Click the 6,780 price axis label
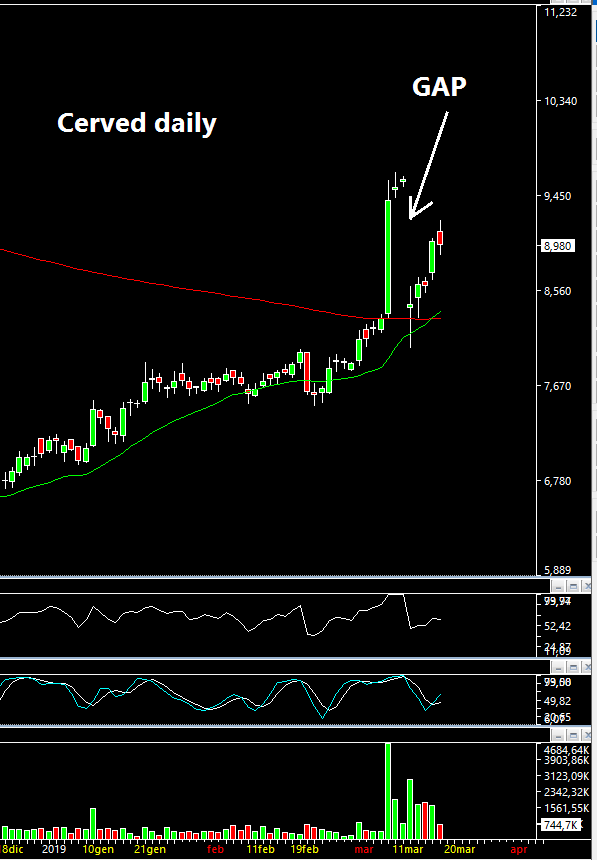 [x=557, y=480]
